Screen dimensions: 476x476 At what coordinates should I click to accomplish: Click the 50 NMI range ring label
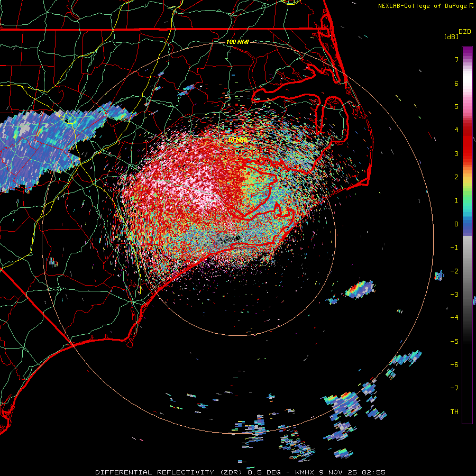[237, 140]
